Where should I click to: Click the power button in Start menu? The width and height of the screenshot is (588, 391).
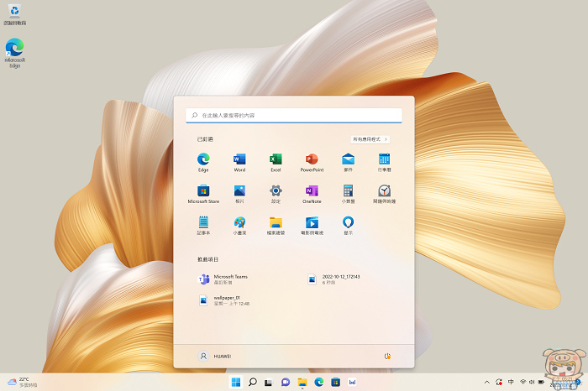[387, 356]
